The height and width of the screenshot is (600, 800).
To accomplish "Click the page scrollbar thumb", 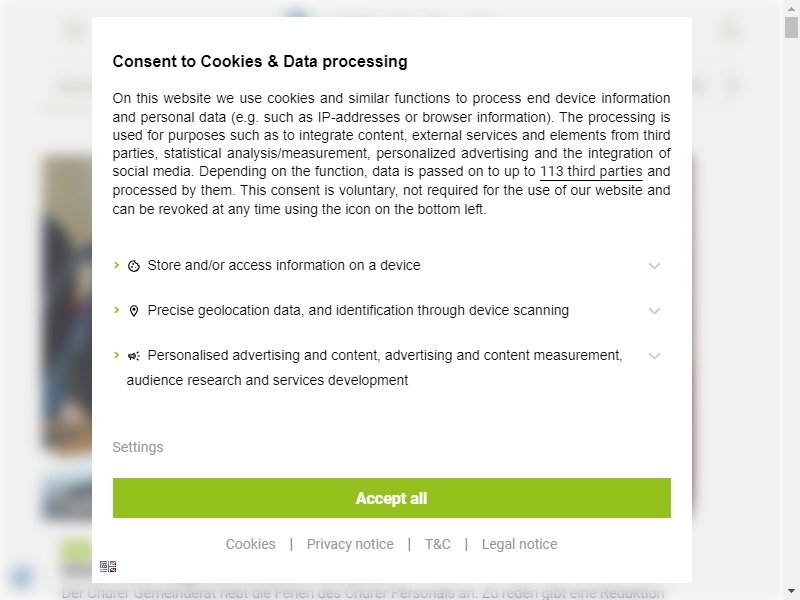I will 791,28.
